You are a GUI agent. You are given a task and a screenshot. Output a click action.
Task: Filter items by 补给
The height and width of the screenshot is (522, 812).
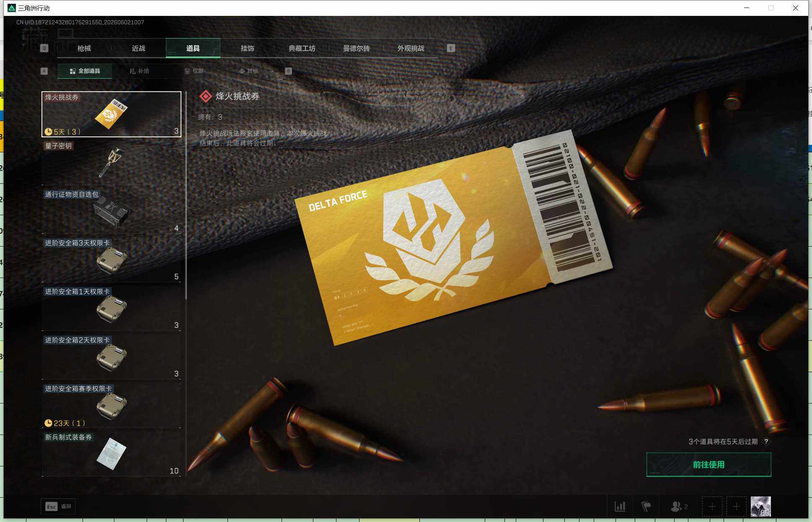pos(139,71)
